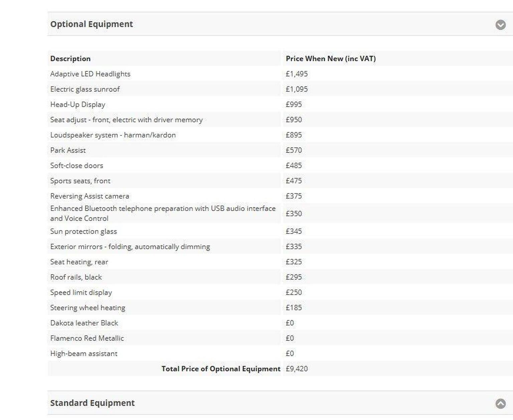Screen dimensions: 513x420
Task: Select the Sun protection glass item
Action: coord(83,231)
